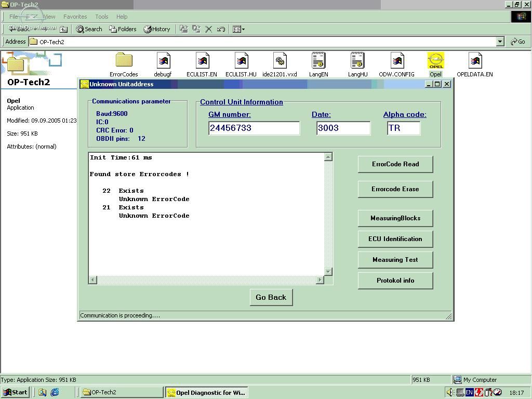This screenshot has width=532, height=399.
Task: Switch to Opel Diagnostic taskbar button
Action: click(207, 392)
